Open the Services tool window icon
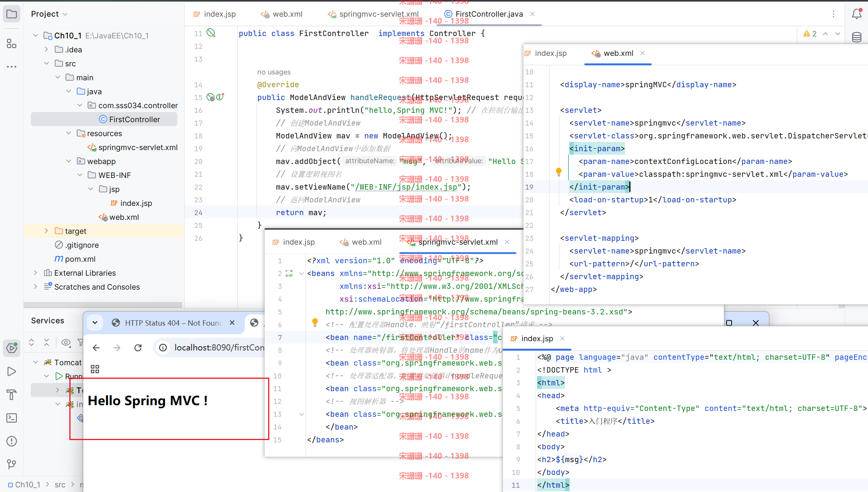The height and width of the screenshot is (492, 868). click(12, 348)
